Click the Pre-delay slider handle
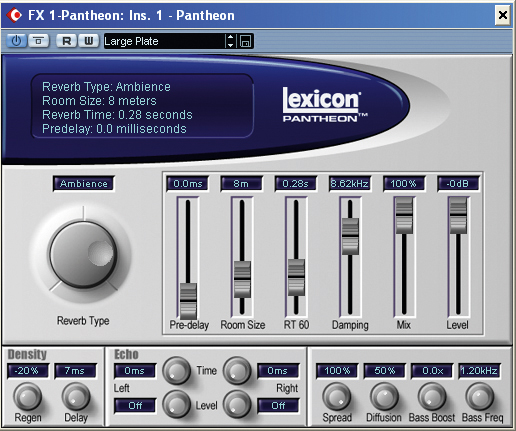Screen dimensions: 516x431 tap(188, 301)
